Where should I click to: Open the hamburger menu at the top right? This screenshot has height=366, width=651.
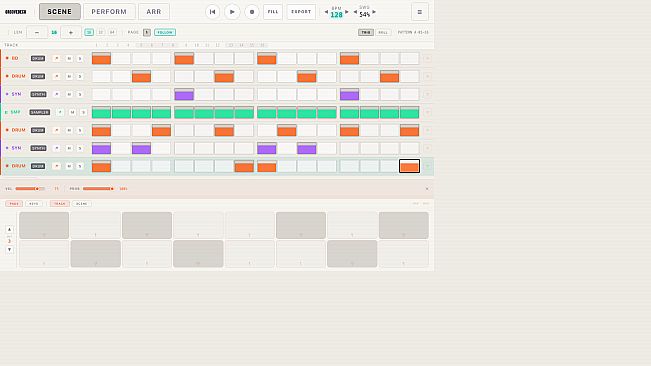click(419, 12)
